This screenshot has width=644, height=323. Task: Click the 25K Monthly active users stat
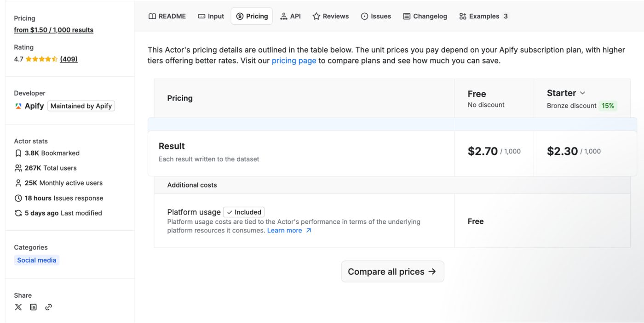click(x=63, y=183)
